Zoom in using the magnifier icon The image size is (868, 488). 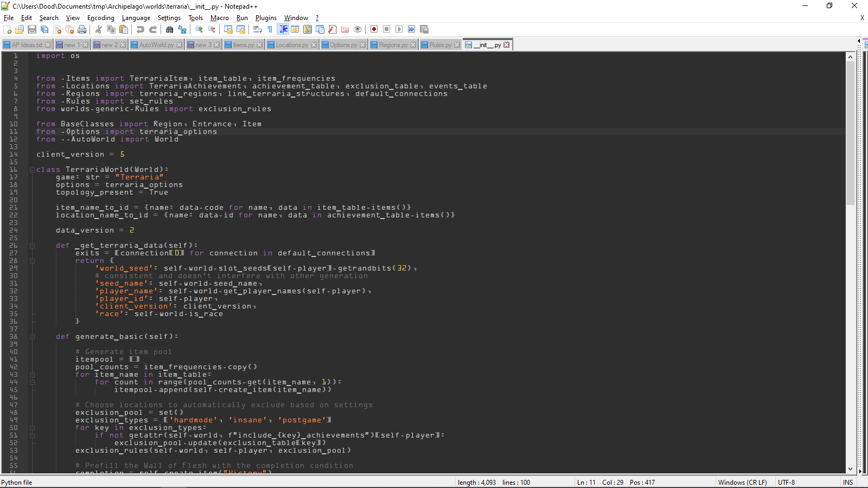(x=198, y=29)
